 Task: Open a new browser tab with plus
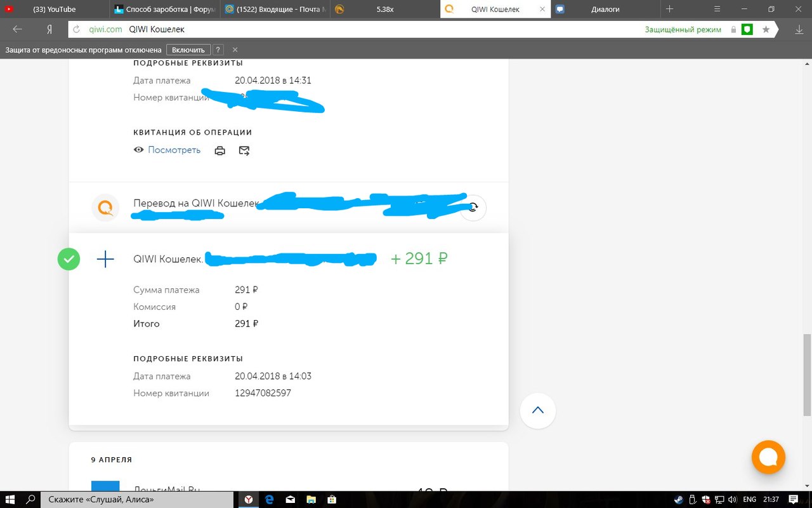[x=670, y=9]
